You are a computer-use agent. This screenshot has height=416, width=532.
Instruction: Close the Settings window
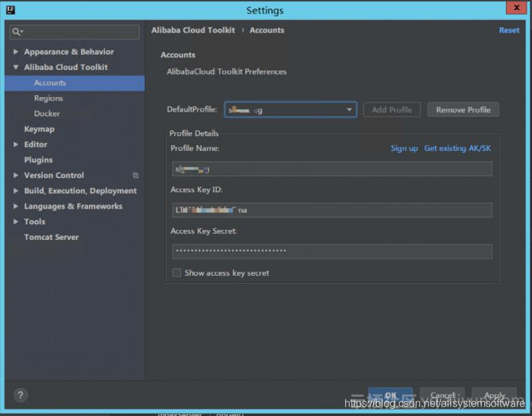tap(516, 7)
